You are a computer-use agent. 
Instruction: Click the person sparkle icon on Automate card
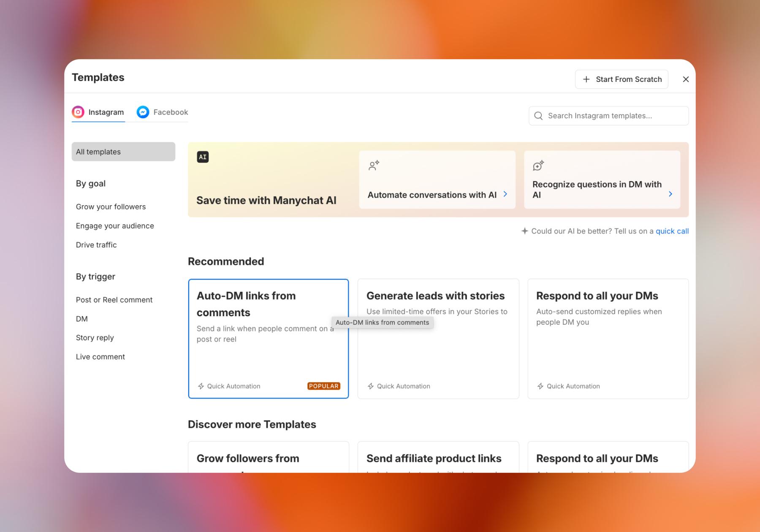(x=374, y=166)
